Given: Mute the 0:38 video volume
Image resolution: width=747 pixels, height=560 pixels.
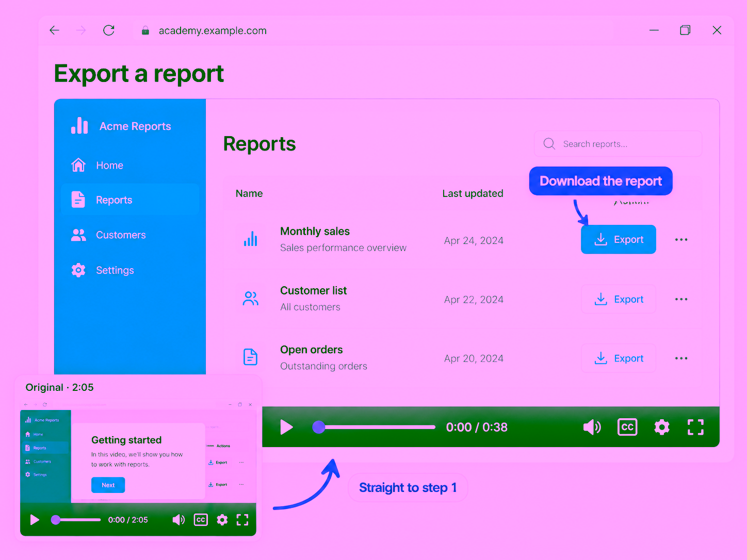Looking at the screenshot, I should pyautogui.click(x=592, y=427).
